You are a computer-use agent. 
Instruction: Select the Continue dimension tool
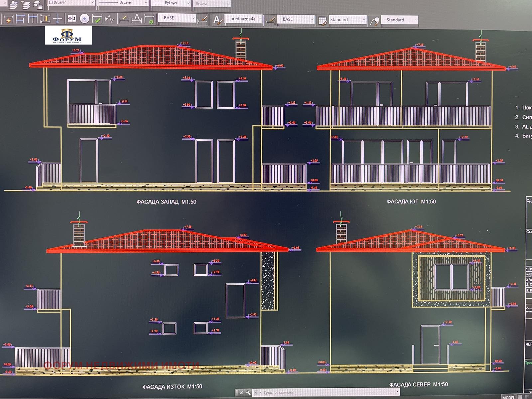[33, 19]
